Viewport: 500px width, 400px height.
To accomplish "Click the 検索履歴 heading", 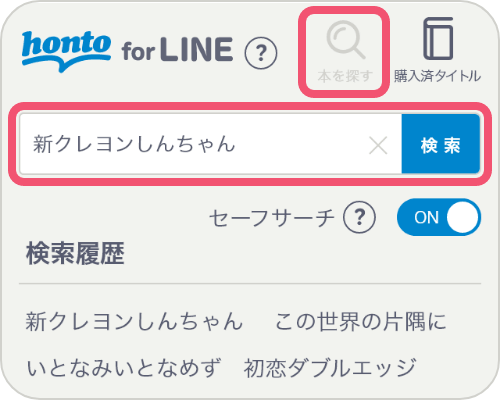I will (75, 253).
